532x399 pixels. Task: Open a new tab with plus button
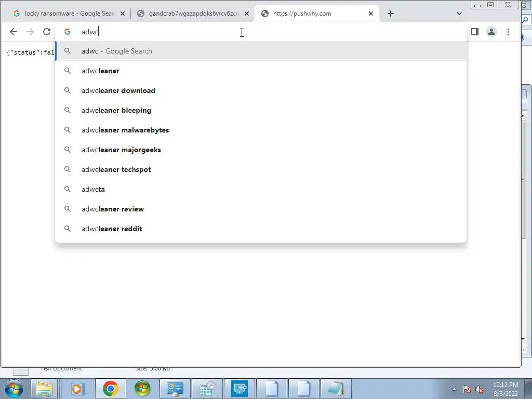(x=391, y=14)
